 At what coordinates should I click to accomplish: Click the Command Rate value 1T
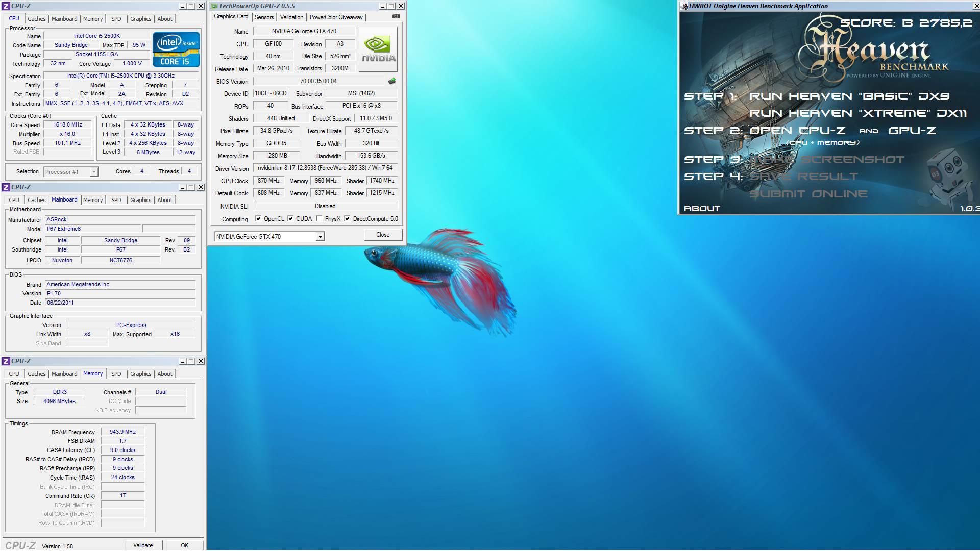tap(122, 496)
